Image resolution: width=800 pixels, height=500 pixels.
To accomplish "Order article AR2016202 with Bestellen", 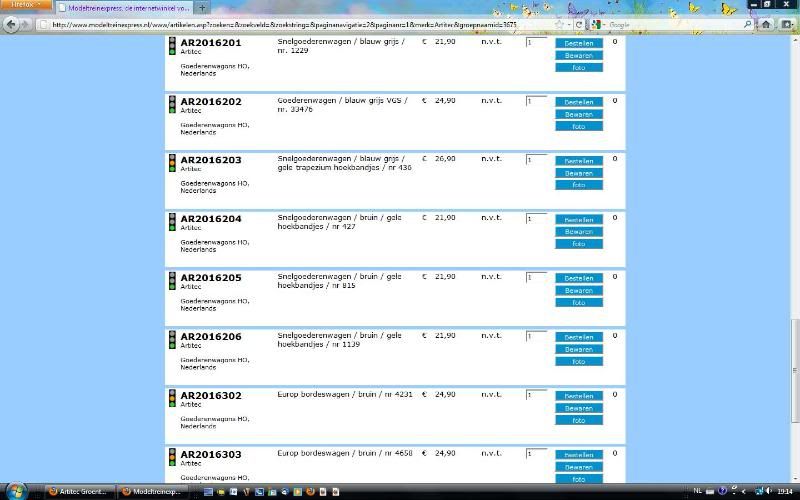I will (579, 102).
